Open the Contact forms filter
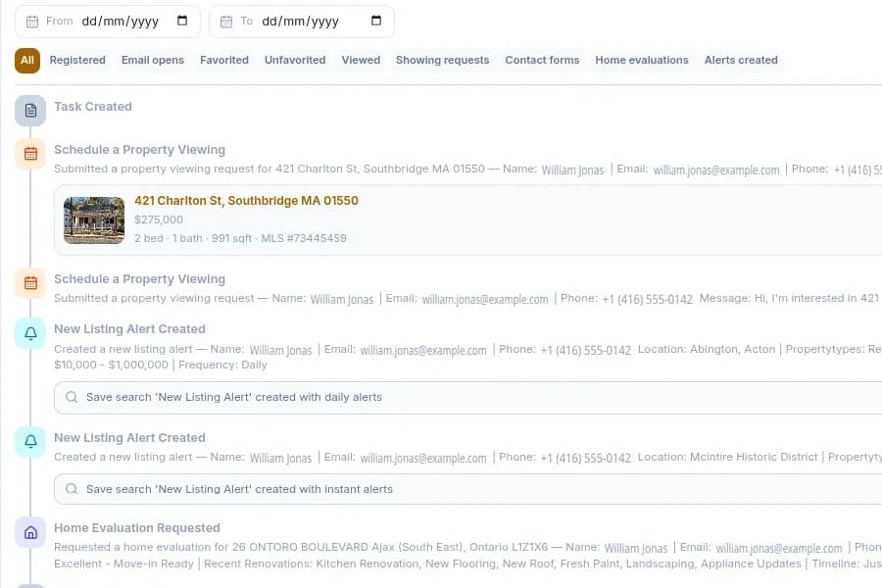This screenshot has width=882, height=588. click(x=542, y=60)
